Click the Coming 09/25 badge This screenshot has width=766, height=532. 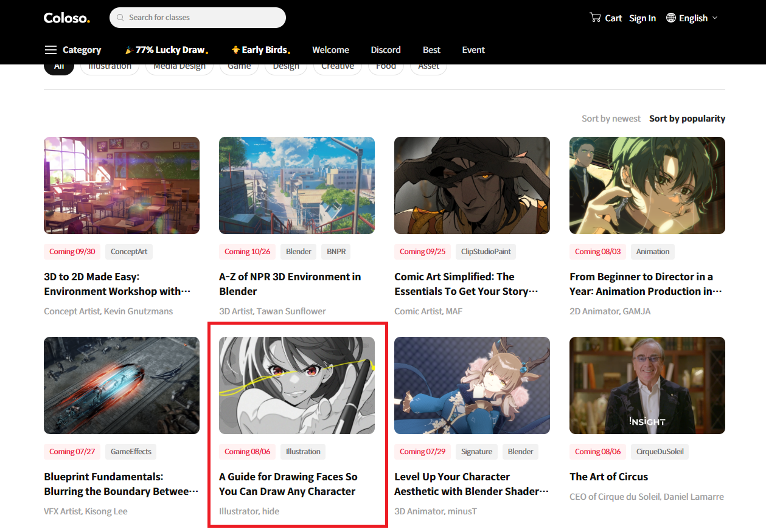423,252
